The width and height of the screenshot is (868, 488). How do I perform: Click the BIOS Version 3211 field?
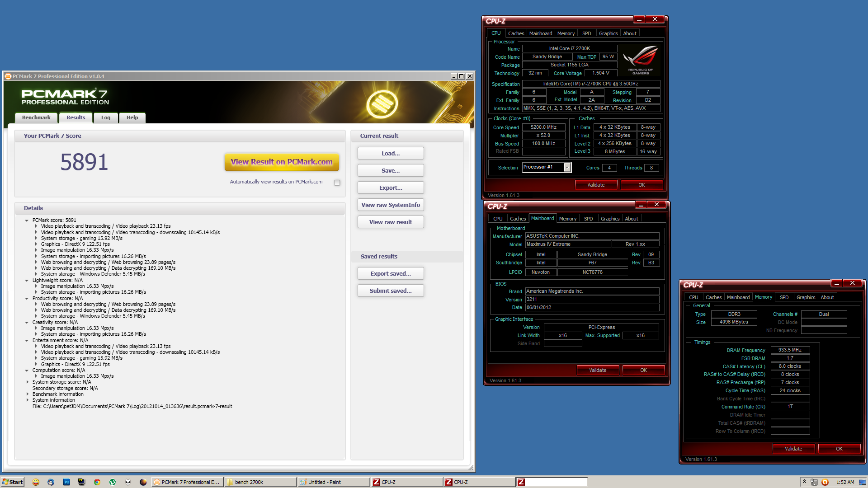pyautogui.click(x=592, y=300)
